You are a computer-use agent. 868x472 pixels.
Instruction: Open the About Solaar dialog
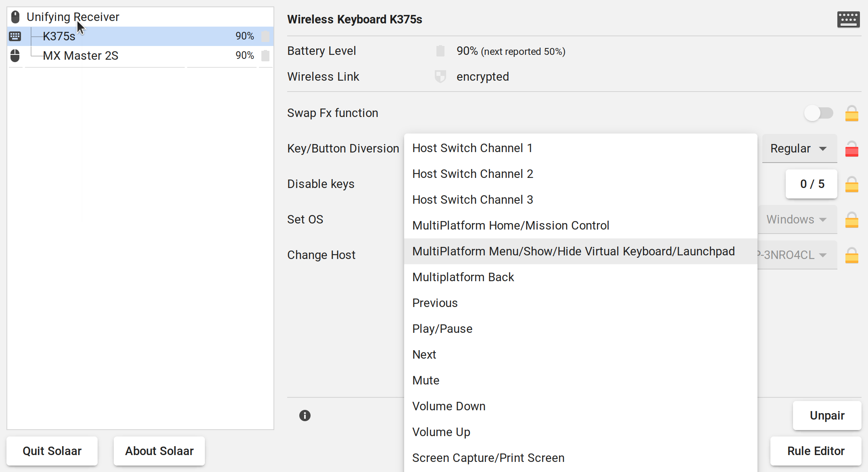click(x=159, y=451)
